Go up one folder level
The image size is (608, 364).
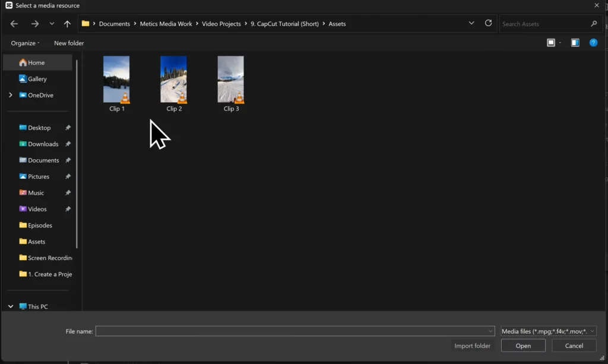(67, 24)
